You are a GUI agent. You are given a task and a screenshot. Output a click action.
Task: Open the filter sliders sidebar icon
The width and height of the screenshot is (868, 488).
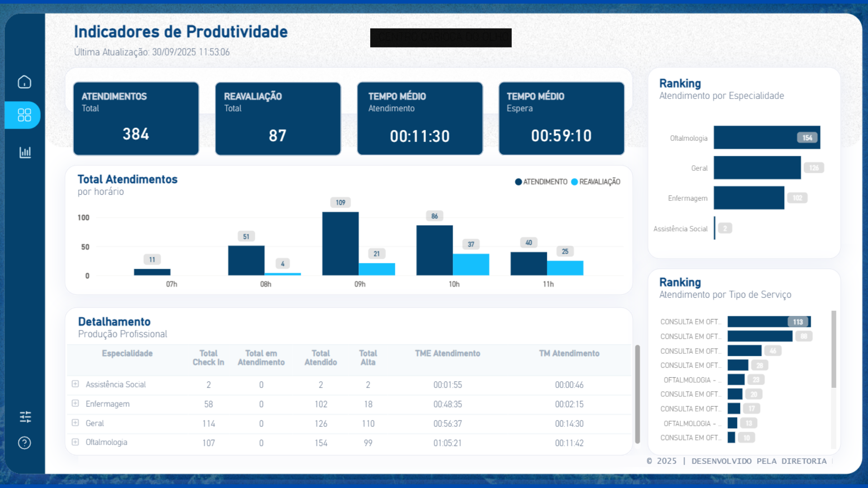tap(25, 417)
